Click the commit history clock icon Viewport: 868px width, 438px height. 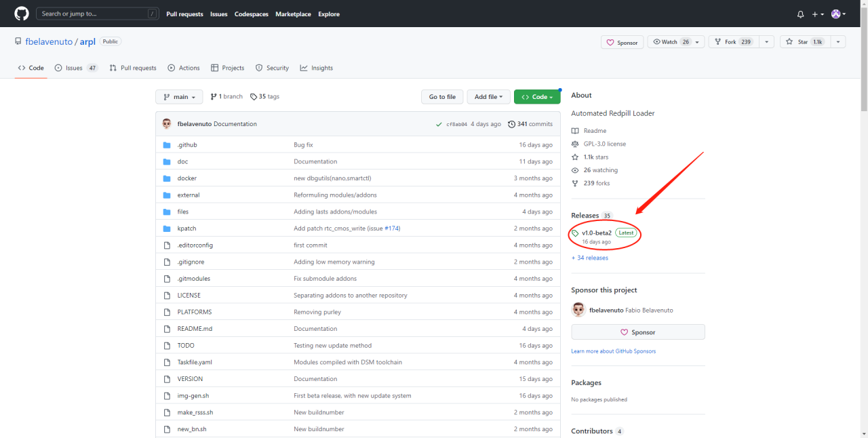(x=511, y=124)
